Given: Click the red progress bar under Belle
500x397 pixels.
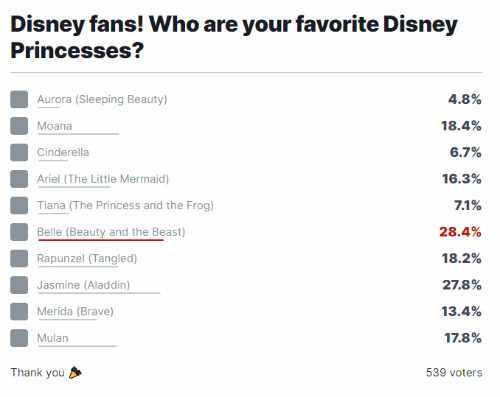Looking at the screenshot, I should tap(101, 240).
